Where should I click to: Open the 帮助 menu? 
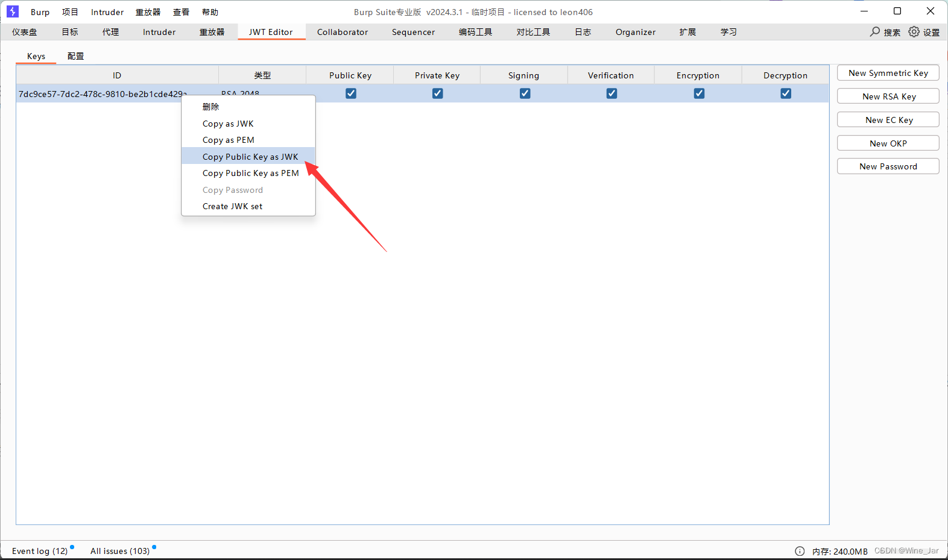210,12
